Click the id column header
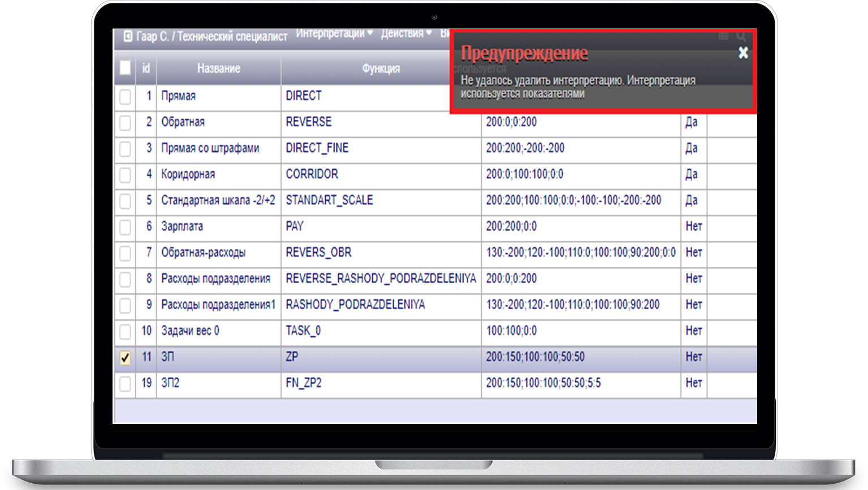This screenshot has height=490, width=868. pos(146,68)
